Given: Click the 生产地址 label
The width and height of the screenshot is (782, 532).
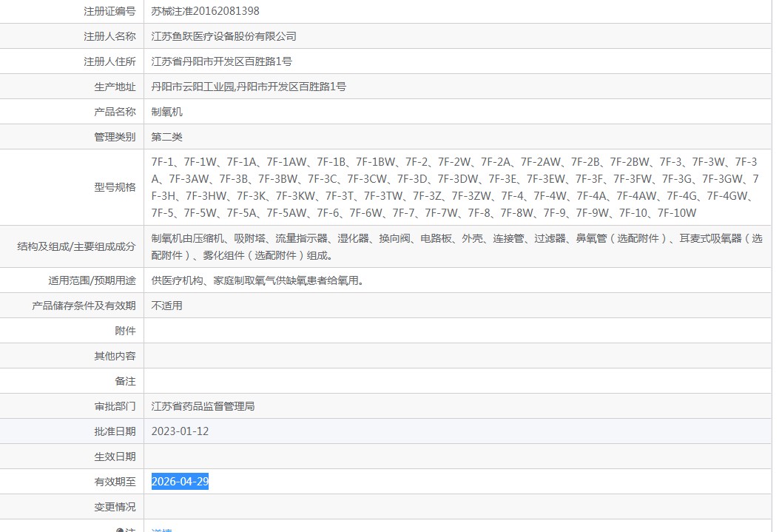Looking at the screenshot, I should tap(115, 87).
